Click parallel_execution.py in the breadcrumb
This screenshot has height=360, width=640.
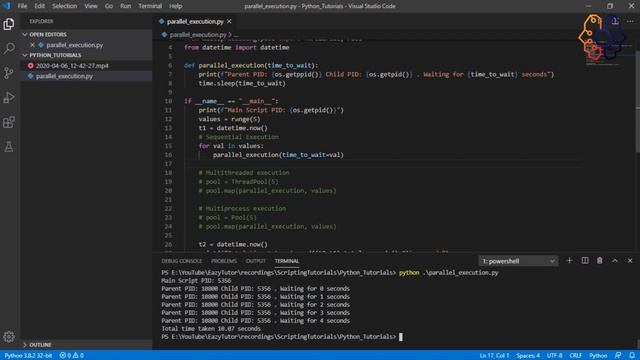[x=198, y=35]
